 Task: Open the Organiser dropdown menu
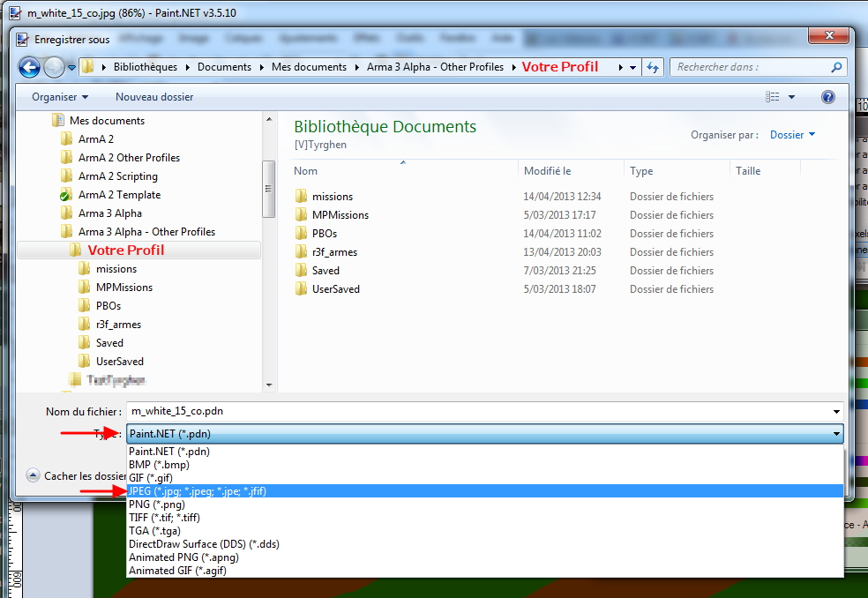[60, 97]
